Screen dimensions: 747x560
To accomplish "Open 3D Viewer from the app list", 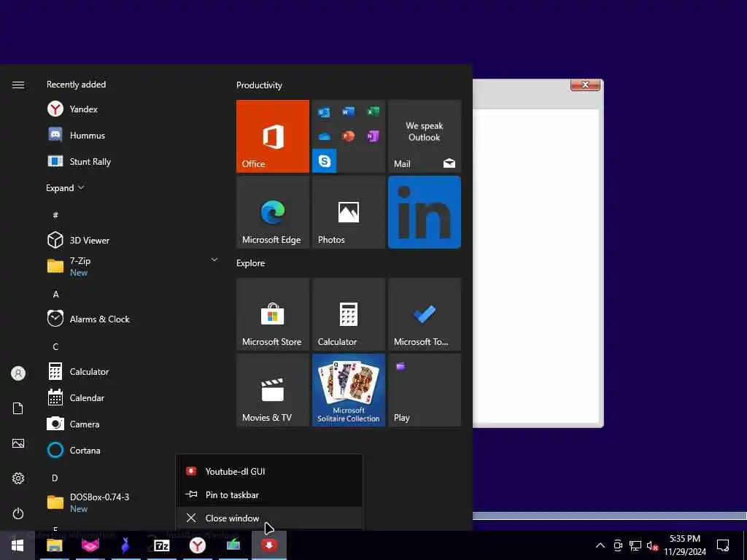I will (132, 240).
